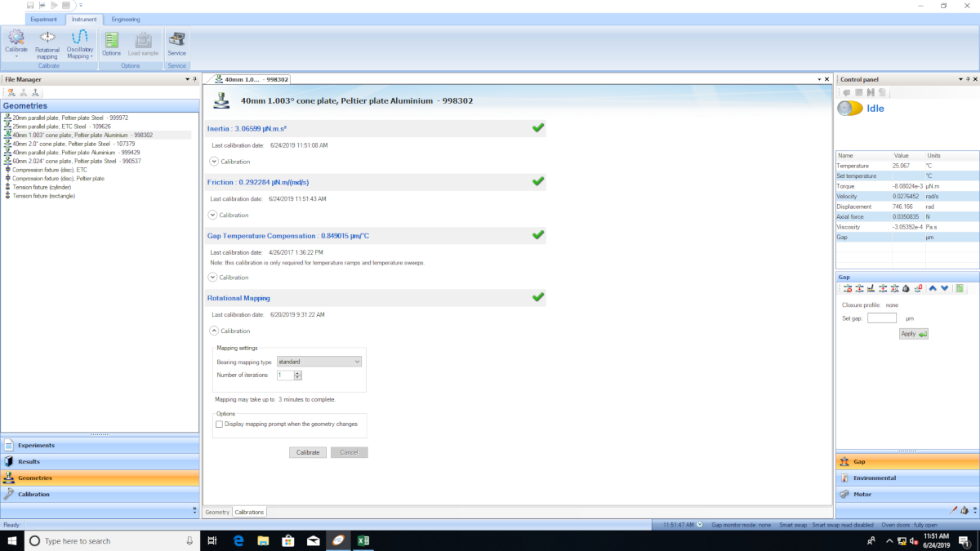This screenshot has width=980, height=551.
Task: Pin the File Manager panel
Action: click(x=194, y=79)
